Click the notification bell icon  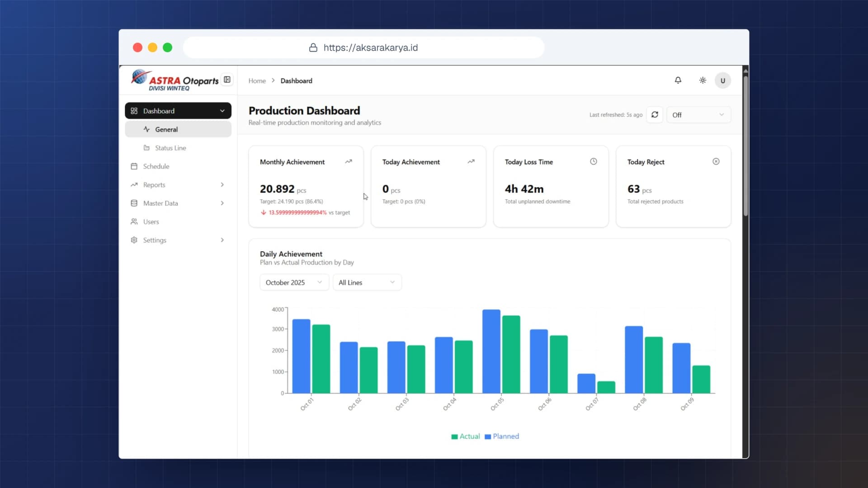[678, 80]
